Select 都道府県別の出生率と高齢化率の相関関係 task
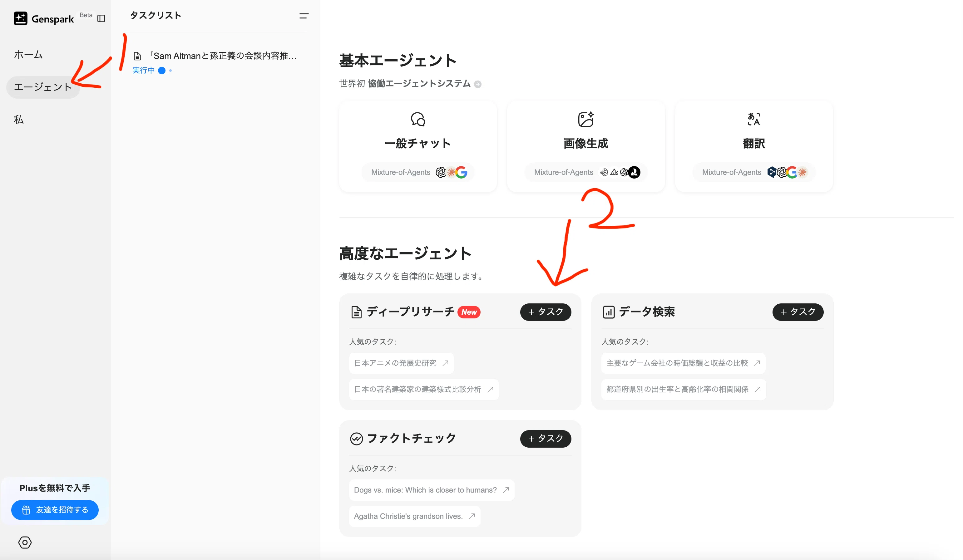963x560 pixels. (684, 389)
